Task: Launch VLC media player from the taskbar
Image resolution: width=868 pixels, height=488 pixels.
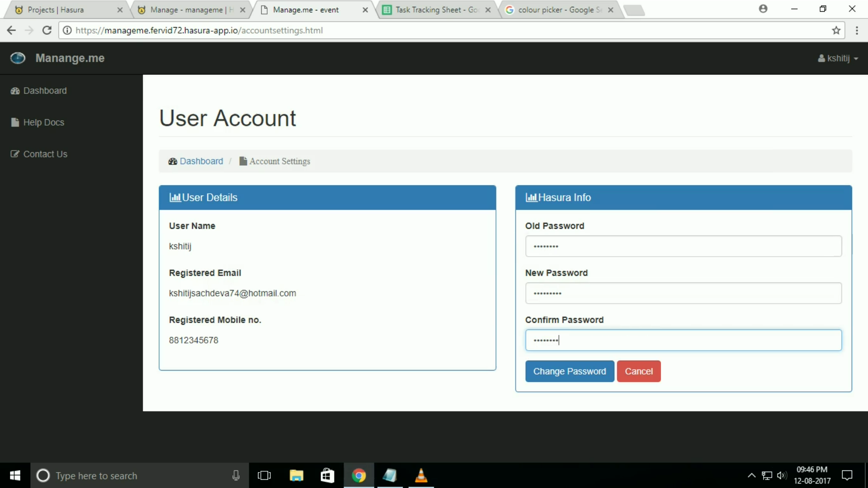Action: coord(421,475)
